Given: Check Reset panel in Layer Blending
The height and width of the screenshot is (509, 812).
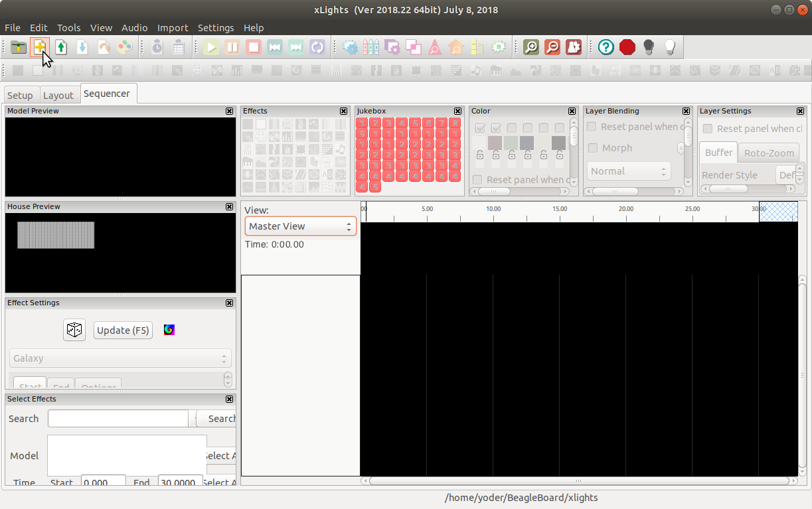Looking at the screenshot, I should click(x=592, y=127).
